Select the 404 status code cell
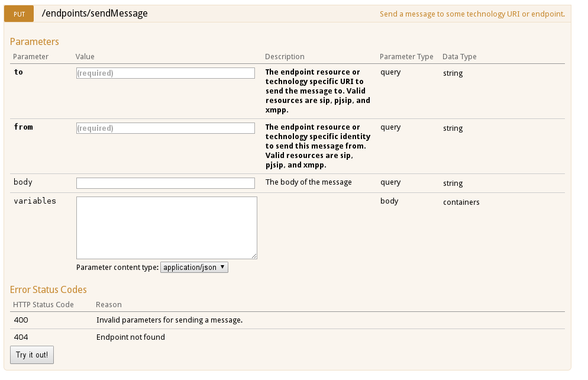 [21, 337]
